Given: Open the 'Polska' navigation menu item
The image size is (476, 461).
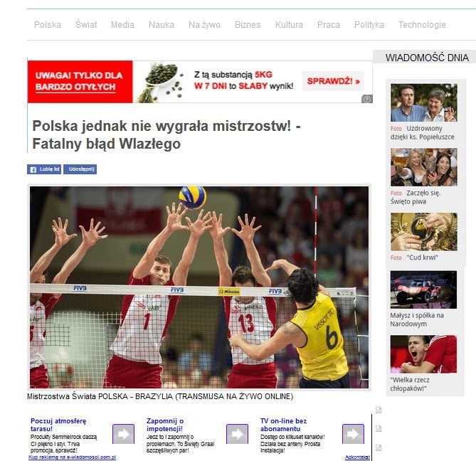Looking at the screenshot, I should pyautogui.click(x=48, y=25).
